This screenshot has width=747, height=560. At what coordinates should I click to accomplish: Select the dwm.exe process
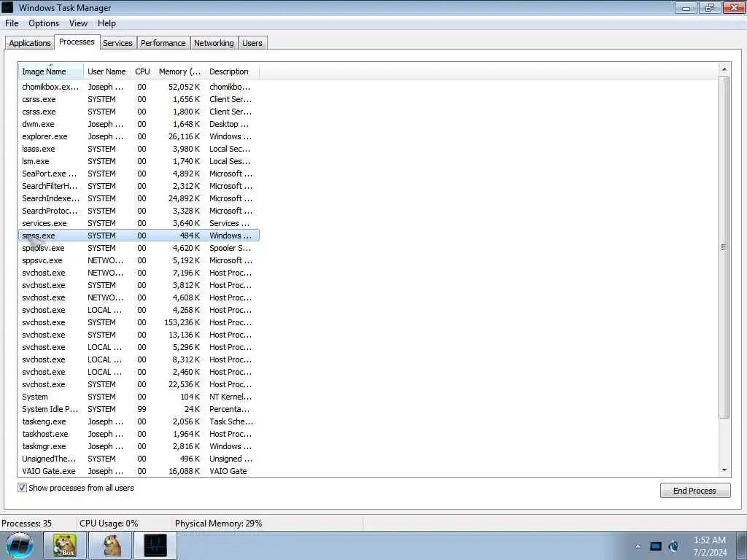coord(139,124)
